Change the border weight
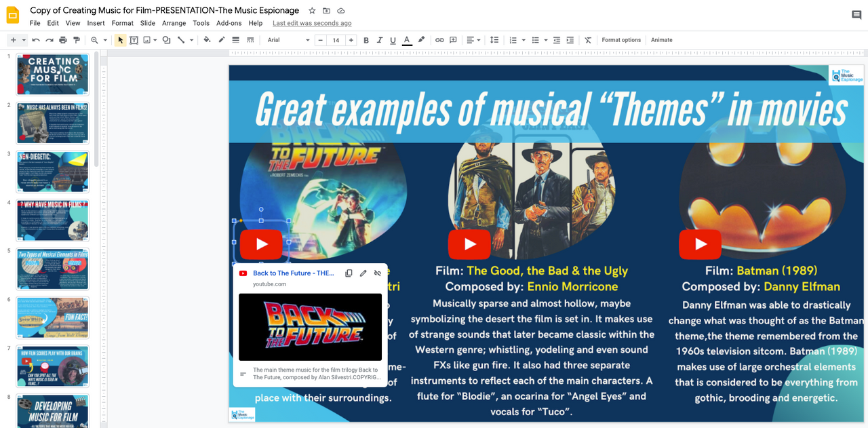The height and width of the screenshot is (428, 868). [x=235, y=40]
